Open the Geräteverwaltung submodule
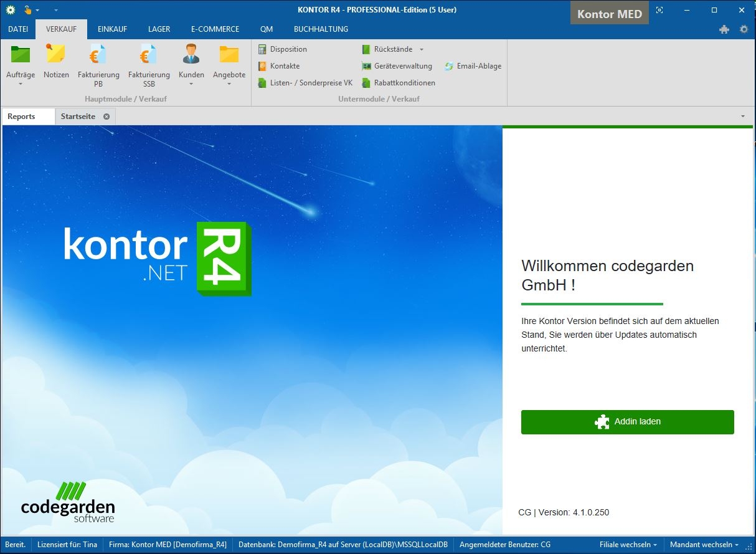 397,66
